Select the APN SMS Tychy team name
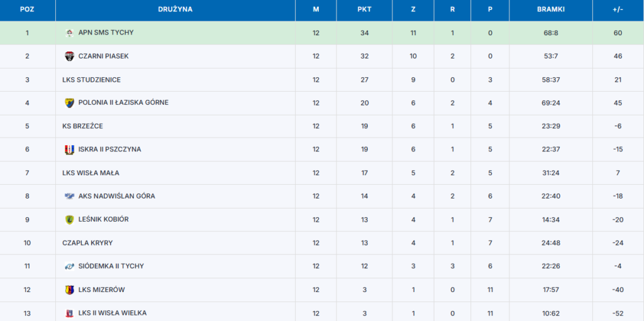The image size is (644, 321). point(106,33)
